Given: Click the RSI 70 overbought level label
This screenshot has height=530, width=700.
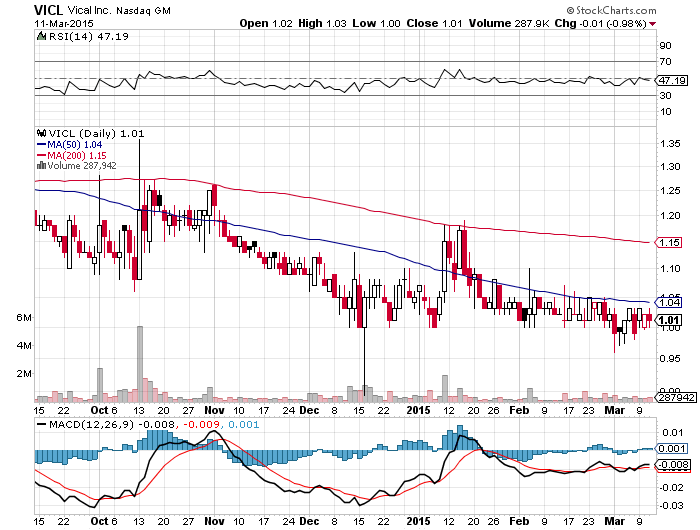Looking at the screenshot, I should 666,62.
